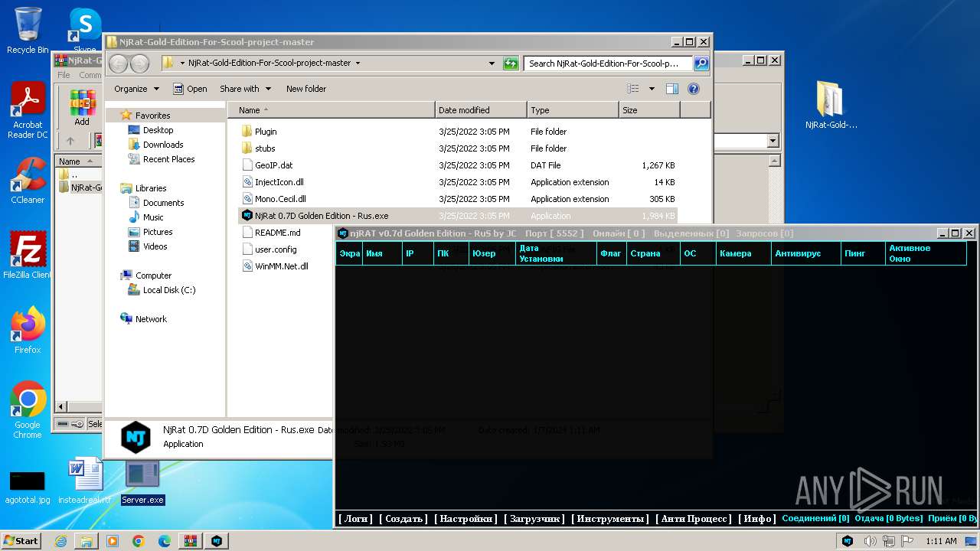Sort by the Type column header

[573, 110]
